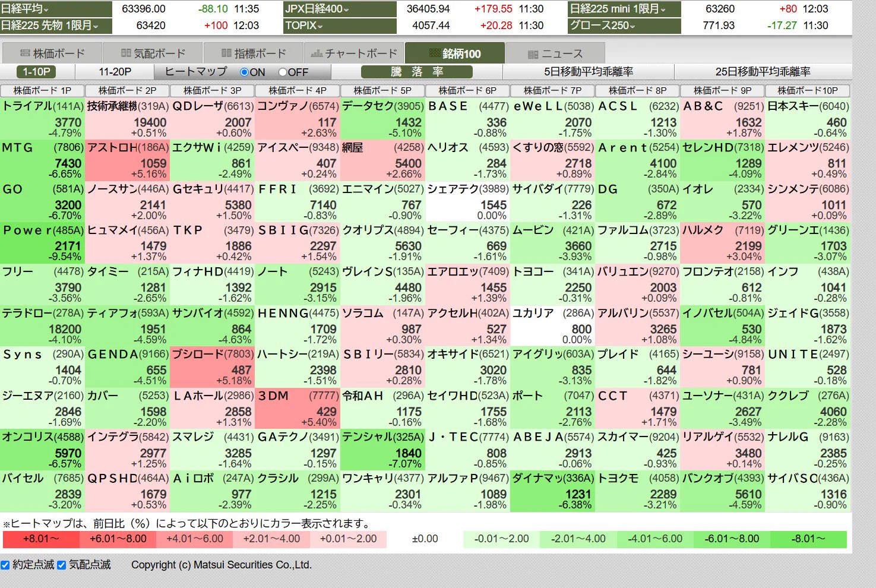The height and width of the screenshot is (588, 876).
Task: Select the 5日移動平均乖離率 mode
Action: (589, 72)
